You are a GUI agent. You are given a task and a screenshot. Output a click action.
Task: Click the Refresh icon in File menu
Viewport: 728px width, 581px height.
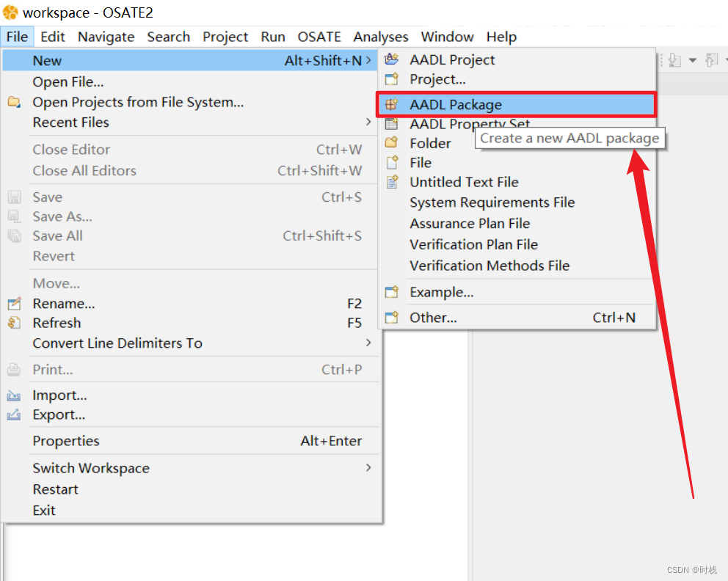click(x=15, y=323)
